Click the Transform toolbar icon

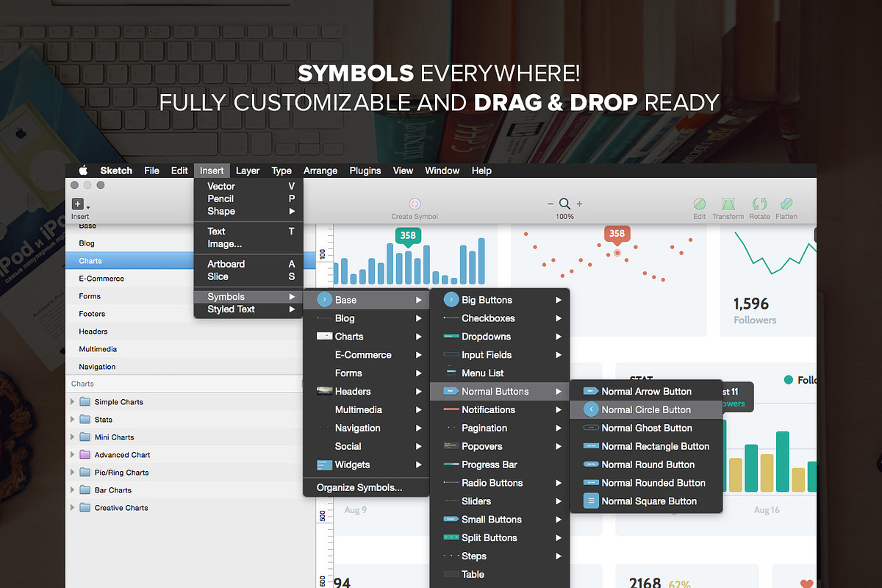(x=728, y=204)
